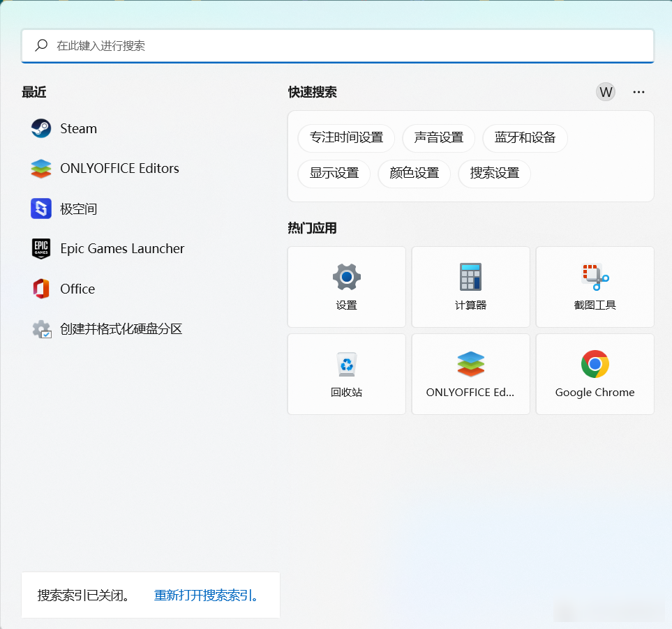Launch the 极空间 app icon

coord(41,209)
